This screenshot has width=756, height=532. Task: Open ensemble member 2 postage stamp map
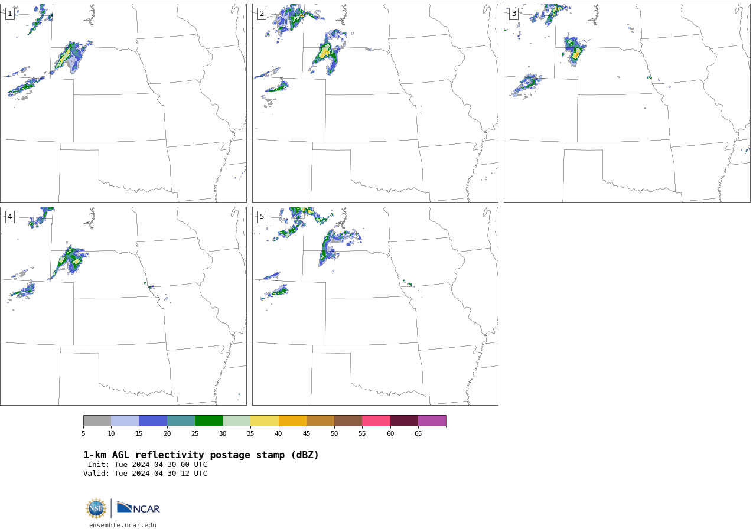click(x=375, y=103)
